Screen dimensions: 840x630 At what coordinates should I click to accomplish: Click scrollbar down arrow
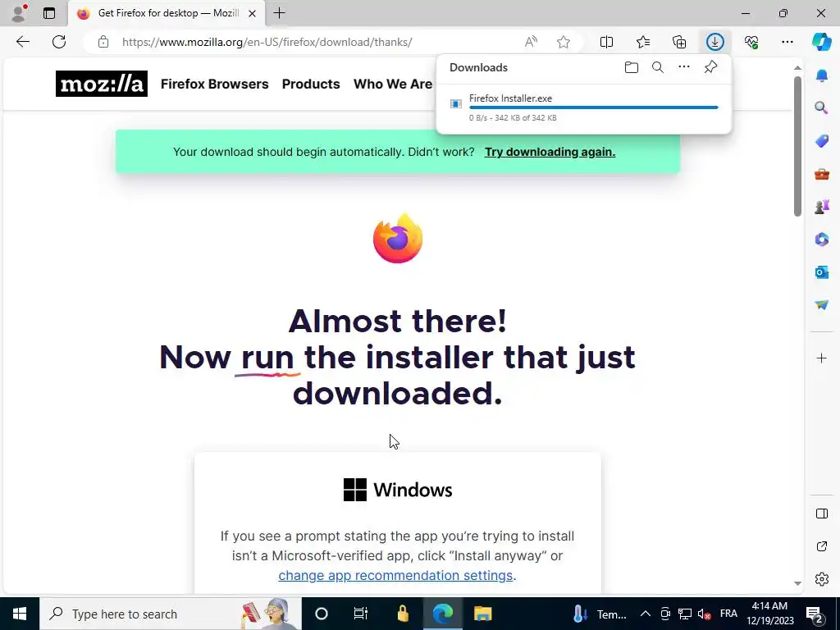[x=797, y=583]
